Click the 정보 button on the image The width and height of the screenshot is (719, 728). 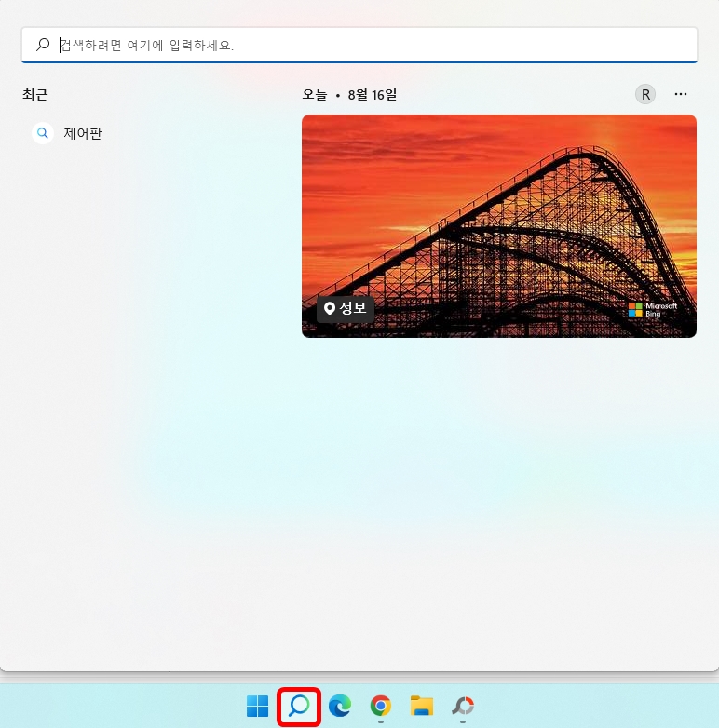pos(346,308)
